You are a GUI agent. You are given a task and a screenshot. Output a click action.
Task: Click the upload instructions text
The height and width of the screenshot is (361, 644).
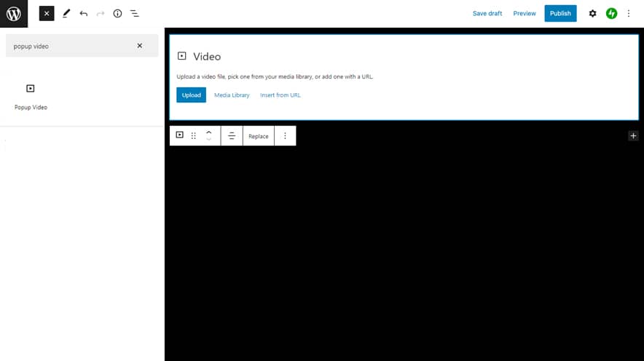click(275, 76)
